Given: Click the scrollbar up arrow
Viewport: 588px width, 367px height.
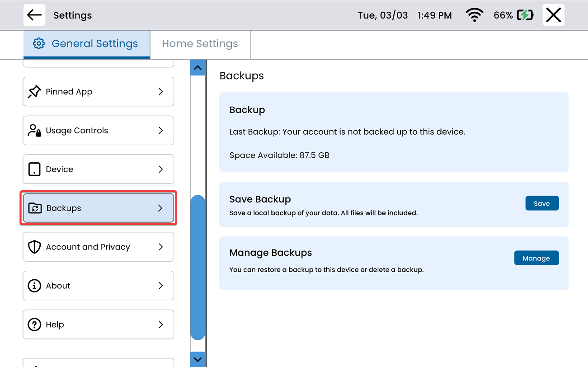Looking at the screenshot, I should (x=198, y=68).
